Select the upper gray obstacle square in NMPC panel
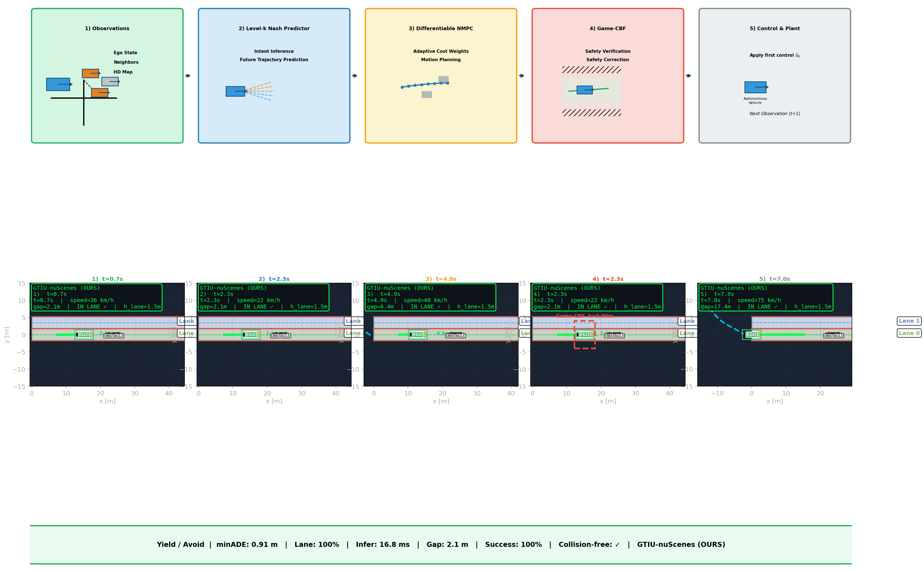This screenshot has width=924, height=572. [443, 79]
